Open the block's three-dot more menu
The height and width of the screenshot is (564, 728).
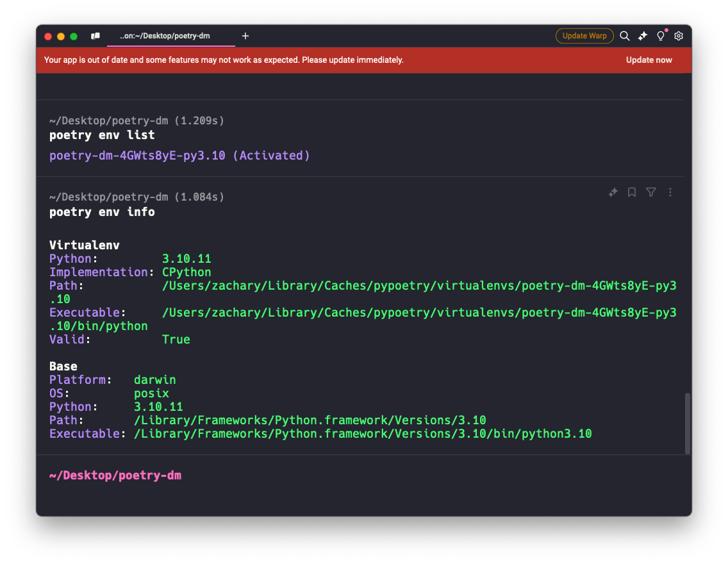[x=670, y=192]
